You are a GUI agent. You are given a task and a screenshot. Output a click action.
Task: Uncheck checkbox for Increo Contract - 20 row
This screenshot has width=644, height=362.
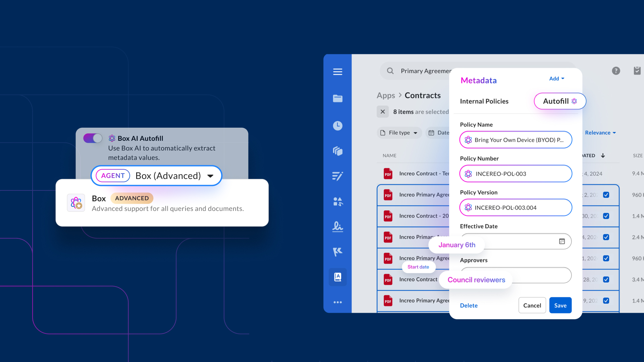pos(606,216)
